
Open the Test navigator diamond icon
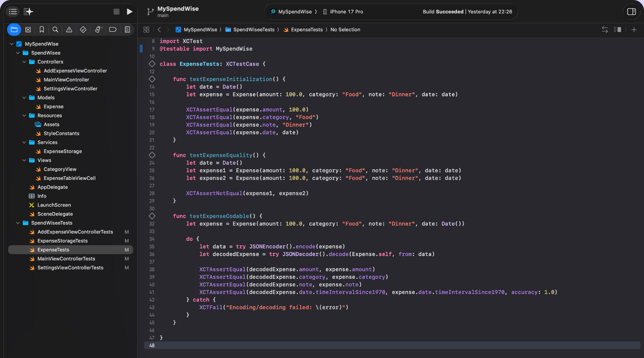pyautogui.click(x=83, y=30)
